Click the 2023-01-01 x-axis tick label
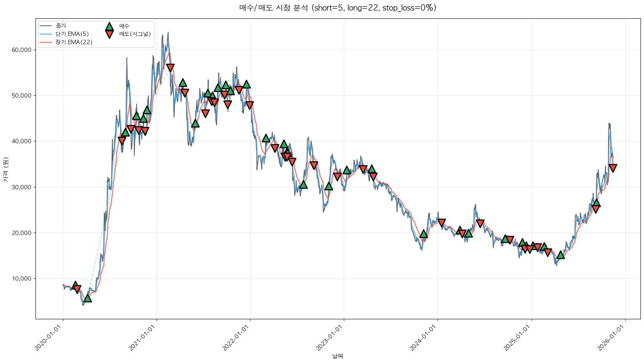Screen dimensions: 644x363 coord(330,338)
